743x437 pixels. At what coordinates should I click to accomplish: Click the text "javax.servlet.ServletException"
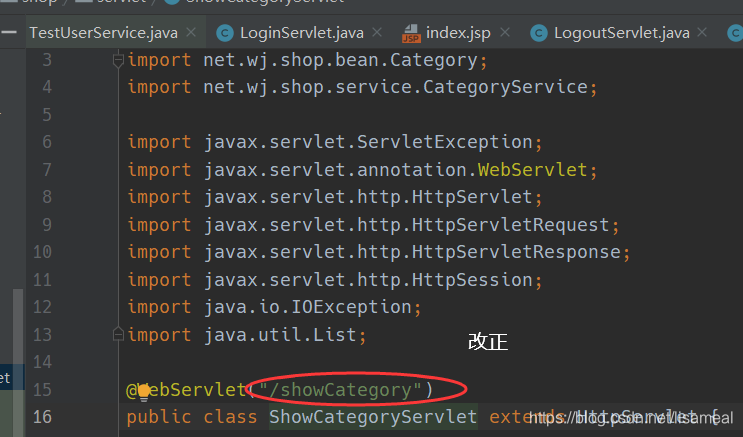tap(368, 142)
